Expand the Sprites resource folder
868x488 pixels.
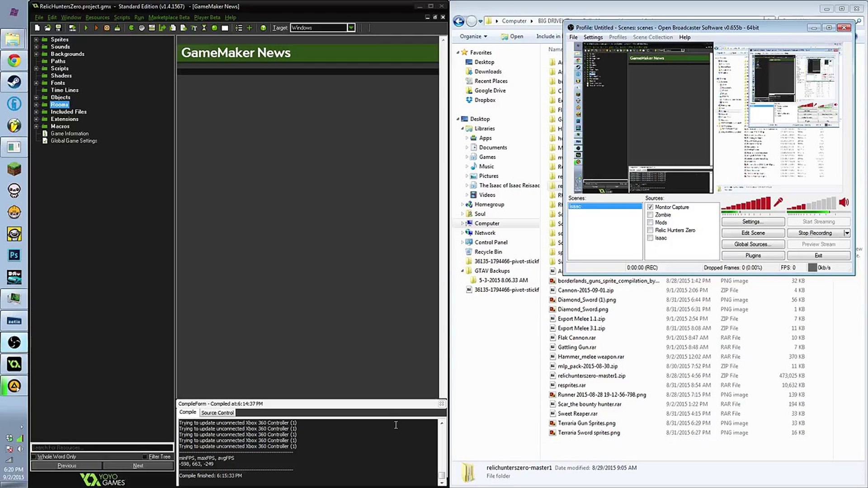(x=36, y=39)
